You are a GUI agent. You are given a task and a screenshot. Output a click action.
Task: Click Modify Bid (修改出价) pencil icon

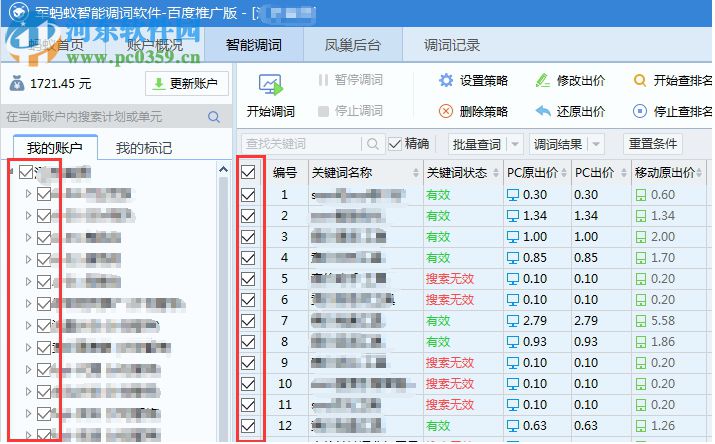pos(543,81)
